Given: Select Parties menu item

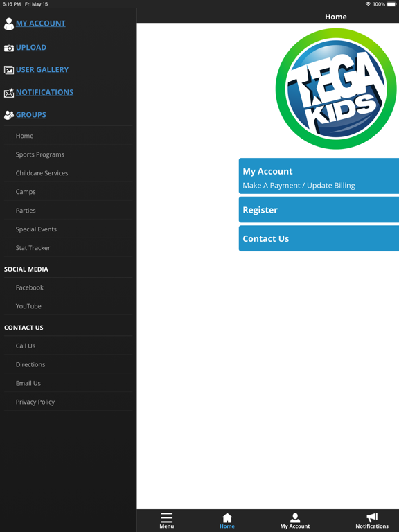Looking at the screenshot, I should 68,211.
